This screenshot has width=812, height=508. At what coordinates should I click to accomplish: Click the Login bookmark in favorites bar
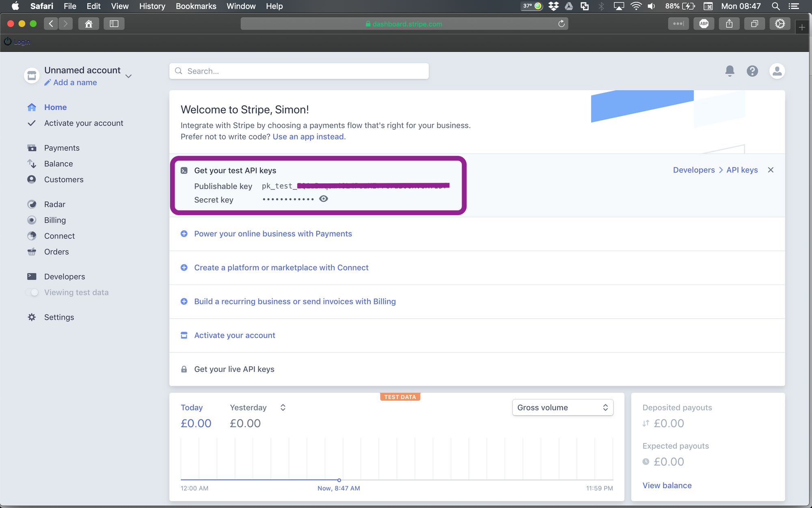17,41
